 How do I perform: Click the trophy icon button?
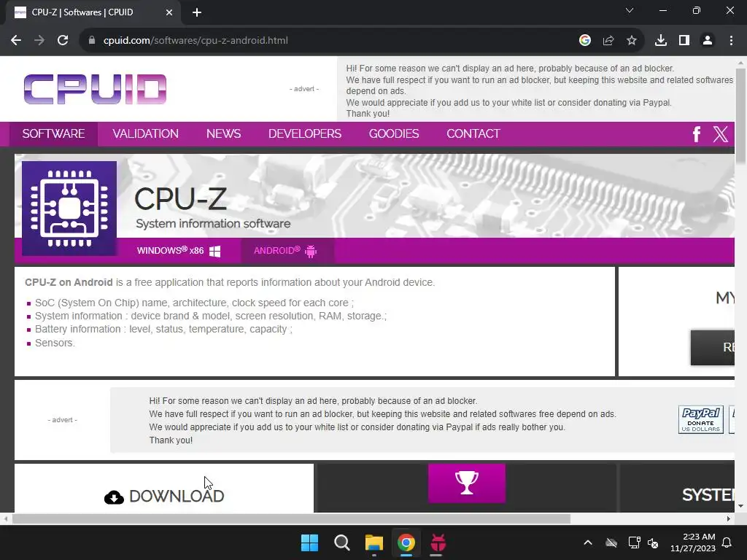coord(466,483)
